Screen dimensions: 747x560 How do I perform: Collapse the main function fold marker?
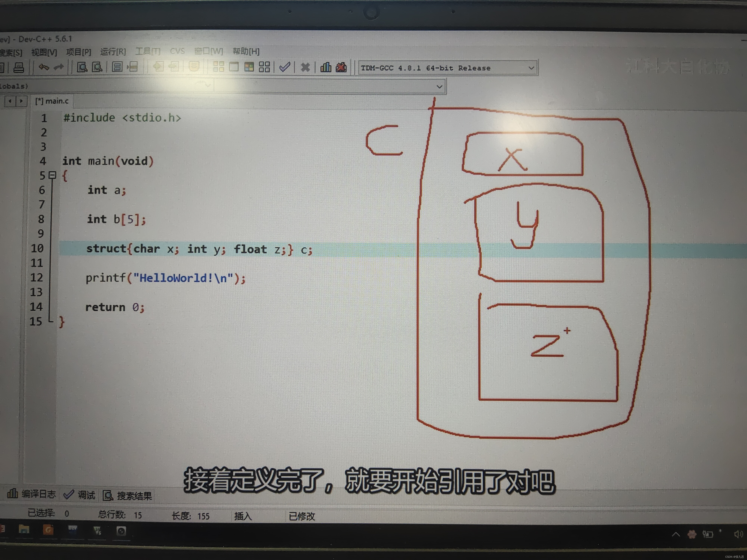click(52, 175)
